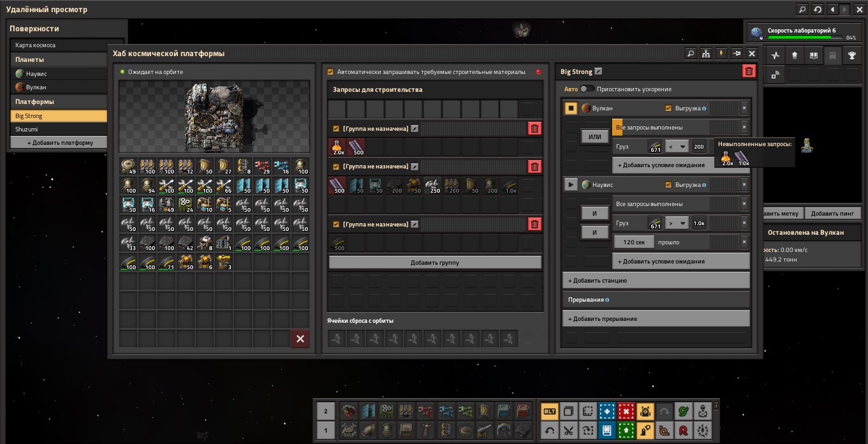Switch the Авто pause thrust toggle
The height and width of the screenshot is (444, 868).
click(587, 89)
